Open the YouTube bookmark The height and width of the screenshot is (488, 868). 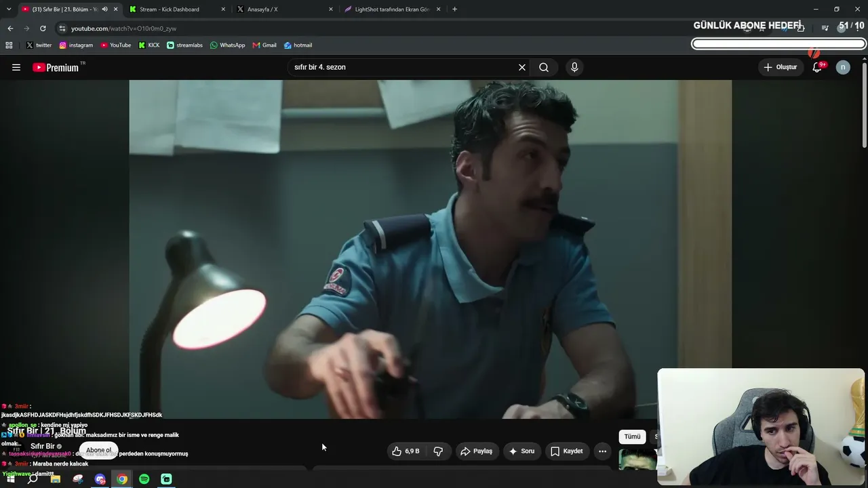pyautogui.click(x=116, y=45)
